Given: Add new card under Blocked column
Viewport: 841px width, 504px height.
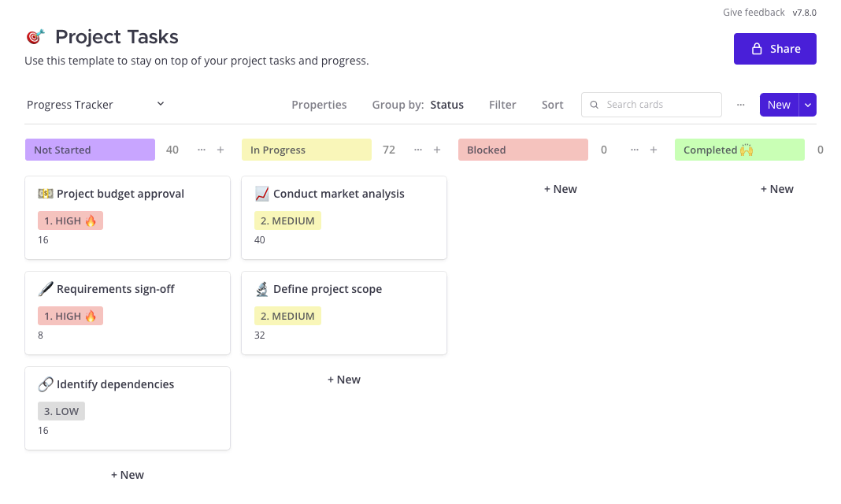Looking at the screenshot, I should pos(561,189).
